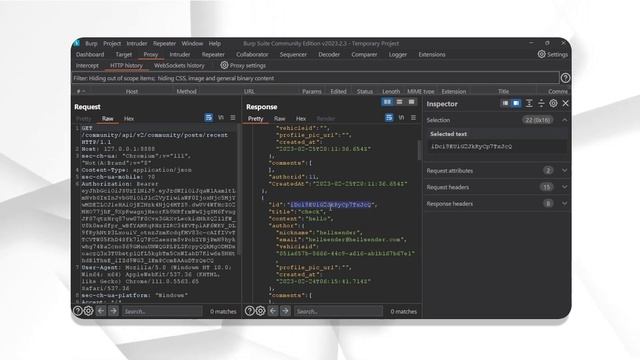Select combined tabs layout icon above Response
This screenshot has height=360, width=640.
click(411, 102)
